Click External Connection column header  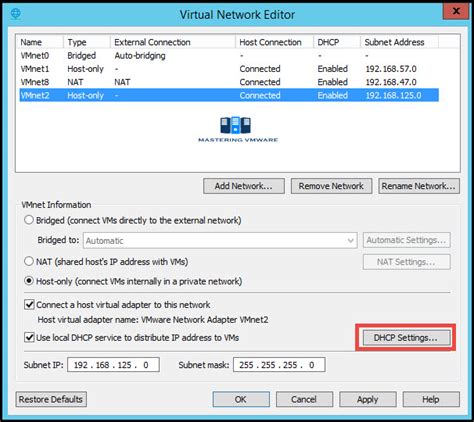173,42
